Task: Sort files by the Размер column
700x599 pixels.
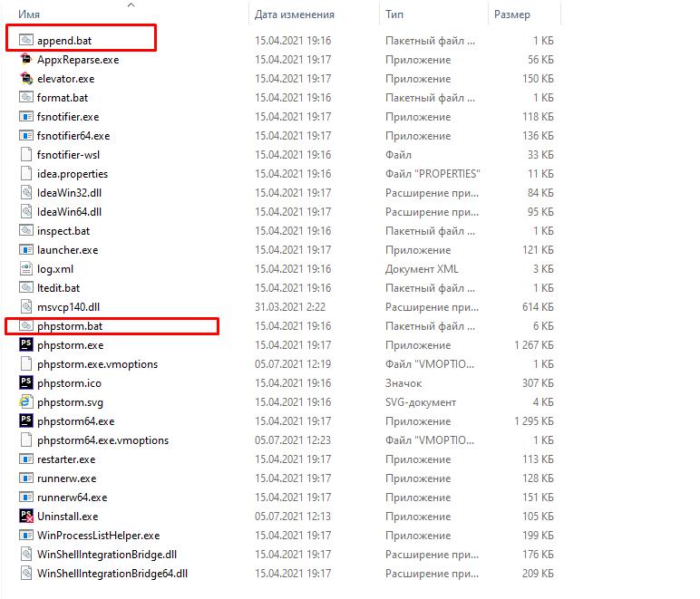Action: point(512,14)
